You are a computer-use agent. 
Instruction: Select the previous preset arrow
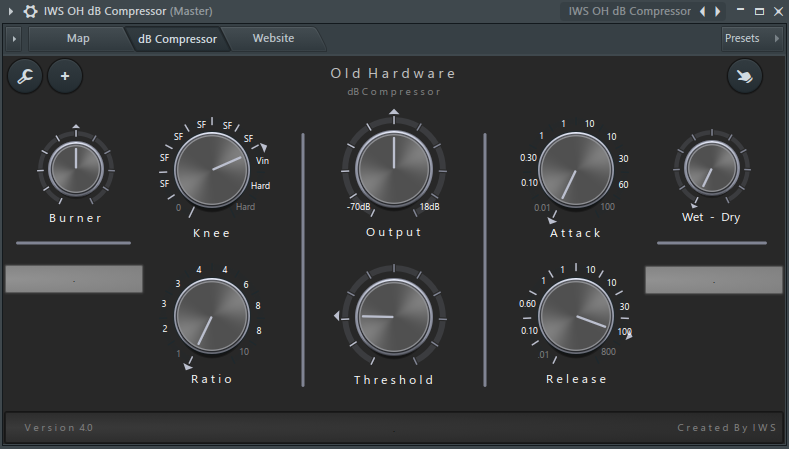click(702, 11)
